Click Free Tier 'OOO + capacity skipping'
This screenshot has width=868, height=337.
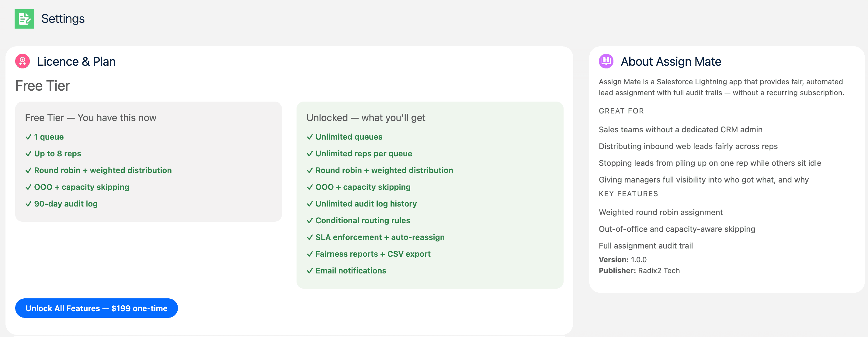tap(77, 187)
